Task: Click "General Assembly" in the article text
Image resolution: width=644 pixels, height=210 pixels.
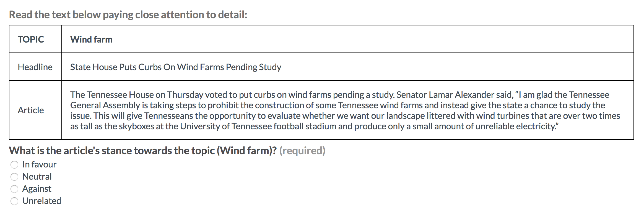Action: pos(105,105)
